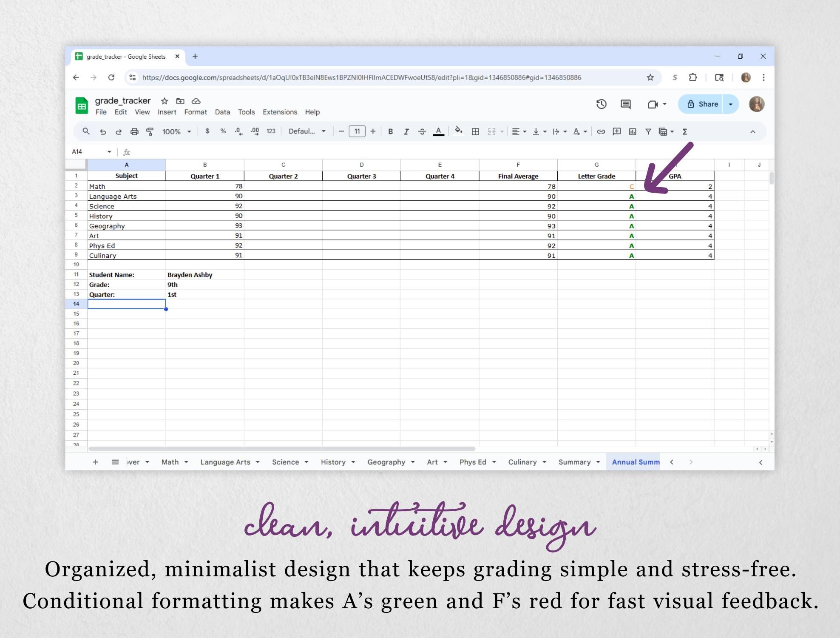
Task: Click the font size field showing 11
Action: click(x=357, y=131)
